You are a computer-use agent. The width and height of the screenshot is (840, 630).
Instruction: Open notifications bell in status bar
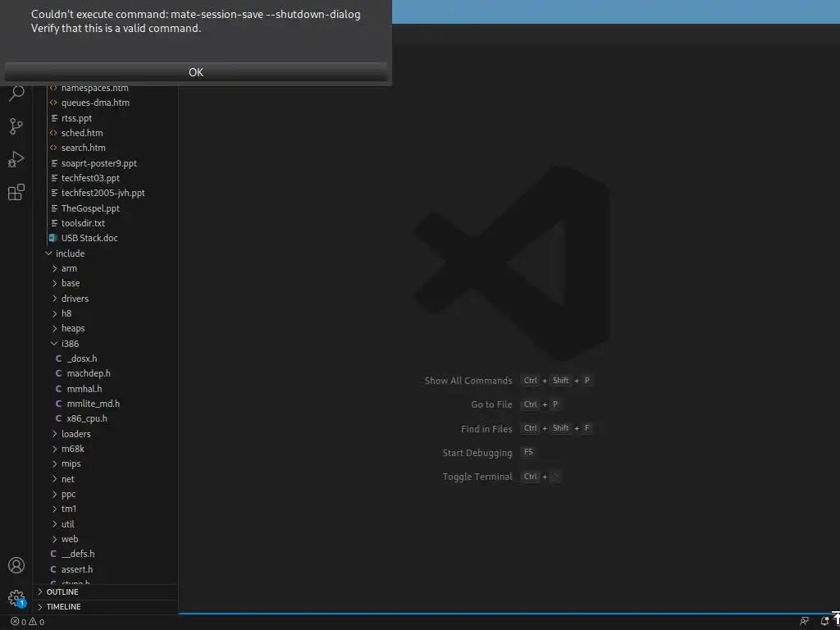[825, 622]
